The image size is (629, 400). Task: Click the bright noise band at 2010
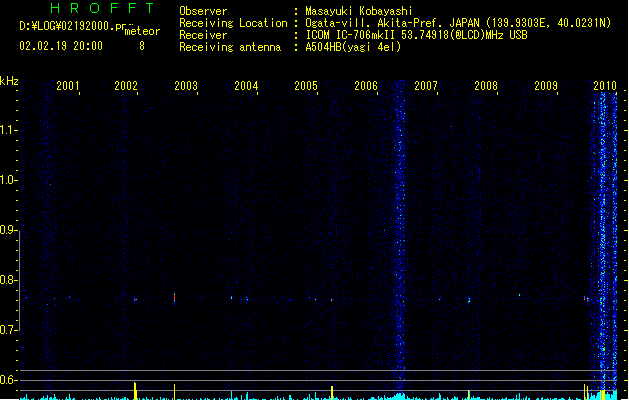point(605,241)
